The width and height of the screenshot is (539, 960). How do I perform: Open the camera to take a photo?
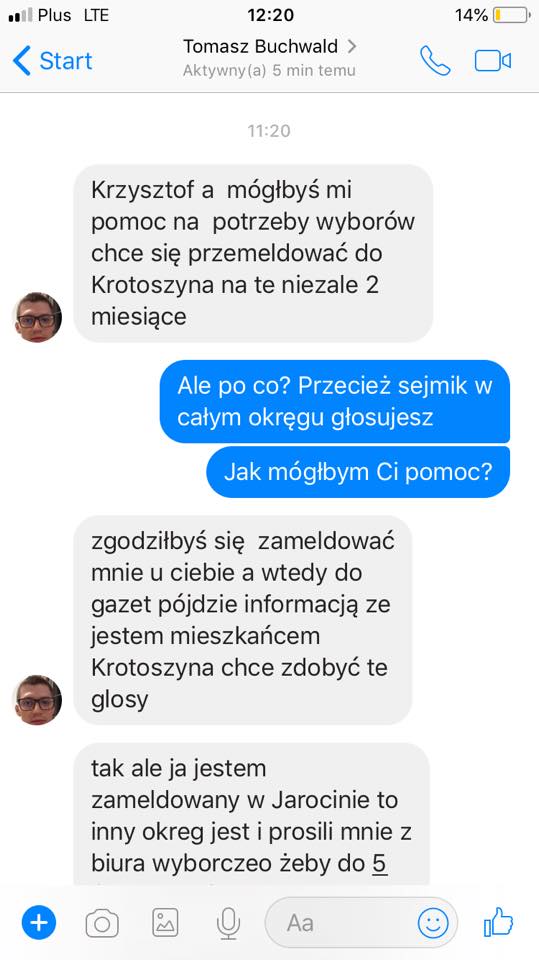pos(102,923)
